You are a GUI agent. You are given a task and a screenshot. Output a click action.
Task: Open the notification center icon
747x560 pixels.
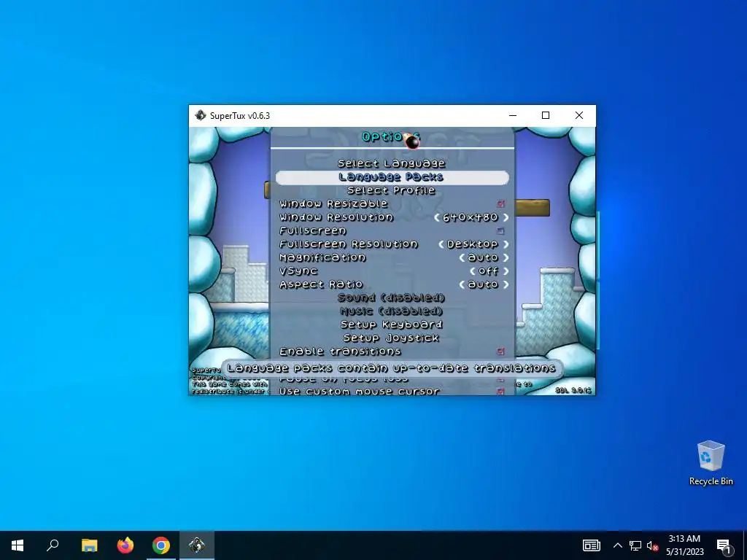coord(724,545)
